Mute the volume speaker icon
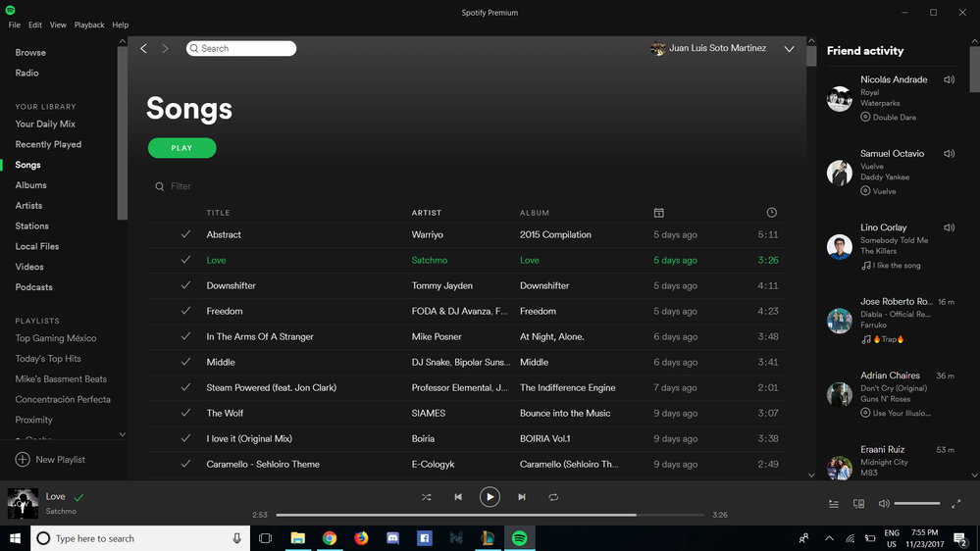This screenshot has height=551, width=980. click(884, 504)
